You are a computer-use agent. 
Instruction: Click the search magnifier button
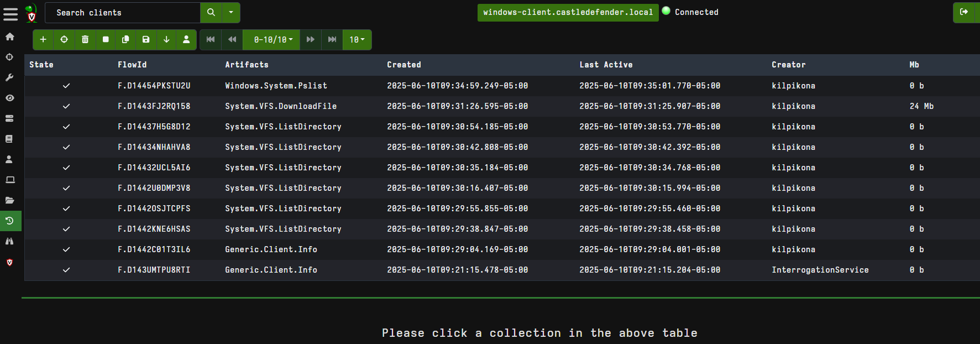click(211, 12)
